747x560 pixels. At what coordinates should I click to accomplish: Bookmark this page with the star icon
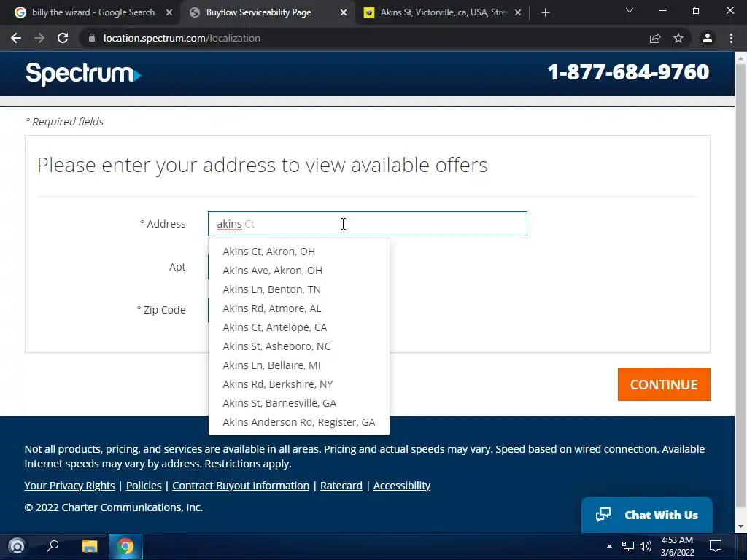[678, 38]
